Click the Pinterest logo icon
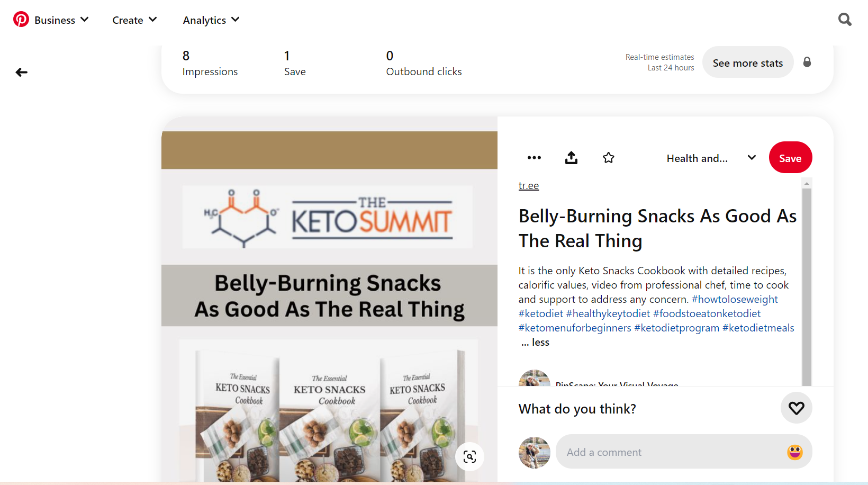The width and height of the screenshot is (868, 485). pos(21,20)
